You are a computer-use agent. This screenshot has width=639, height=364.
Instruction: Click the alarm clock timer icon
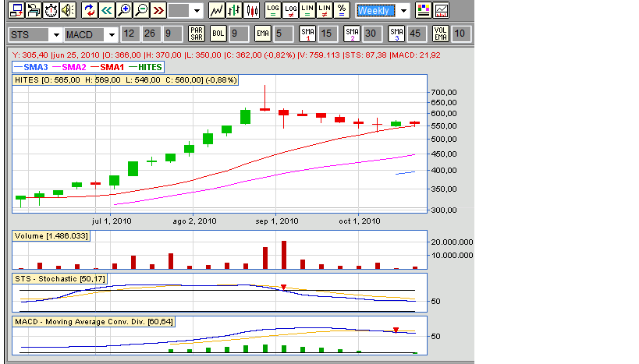pyautogui.click(x=51, y=11)
